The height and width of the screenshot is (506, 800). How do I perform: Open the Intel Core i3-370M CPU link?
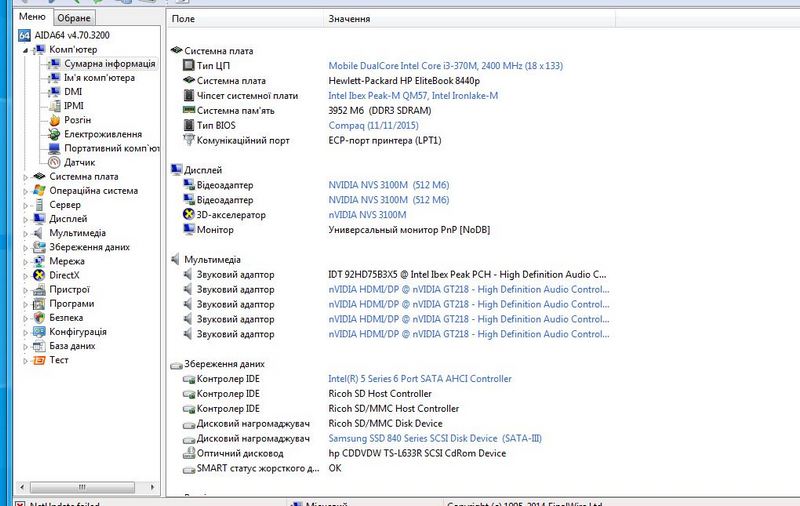[x=445, y=66]
